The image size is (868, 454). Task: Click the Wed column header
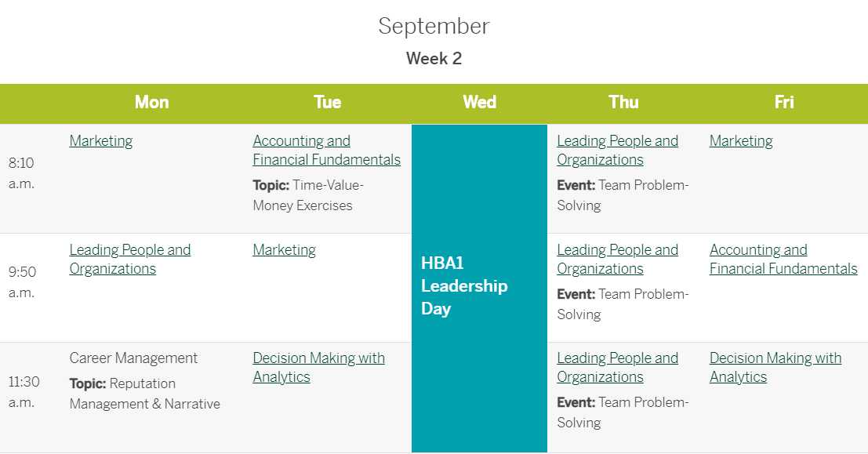[479, 102]
